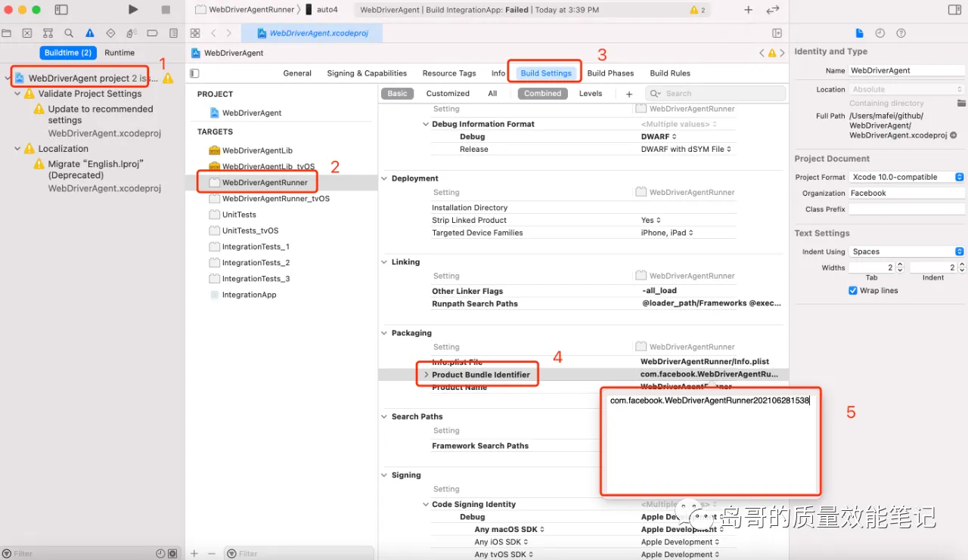Click the build settings Search field
Image resolution: width=968 pixels, height=560 pixels.
(x=715, y=94)
